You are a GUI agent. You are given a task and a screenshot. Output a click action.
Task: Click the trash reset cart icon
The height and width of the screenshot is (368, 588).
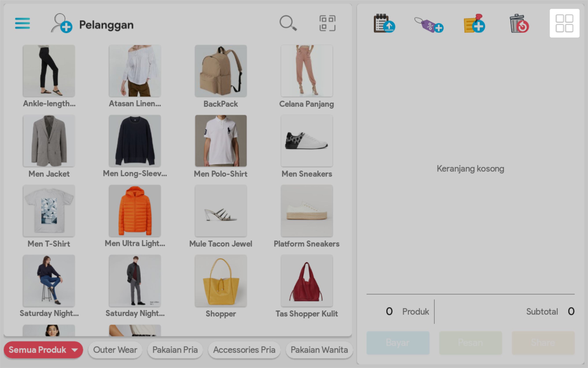coord(519,23)
